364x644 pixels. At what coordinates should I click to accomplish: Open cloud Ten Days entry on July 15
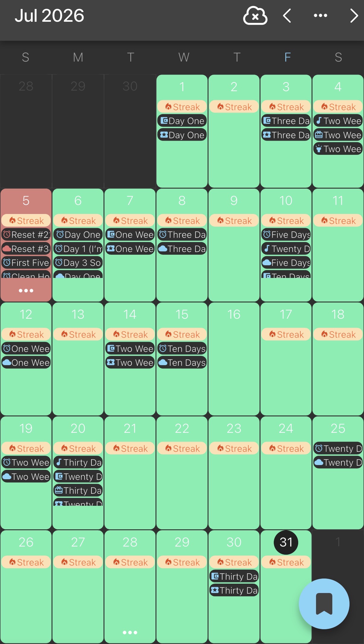pos(182,362)
